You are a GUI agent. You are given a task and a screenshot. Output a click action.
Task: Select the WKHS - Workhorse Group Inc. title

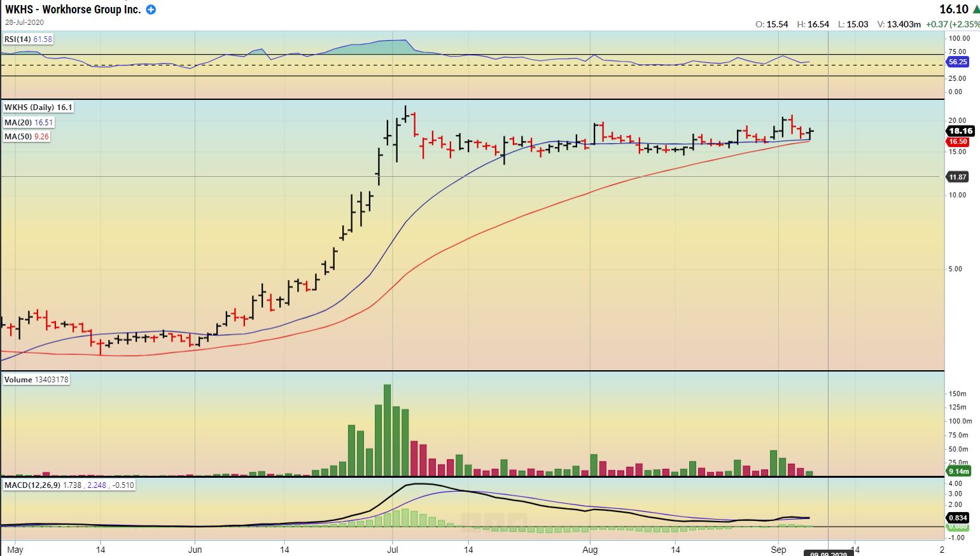(73, 10)
